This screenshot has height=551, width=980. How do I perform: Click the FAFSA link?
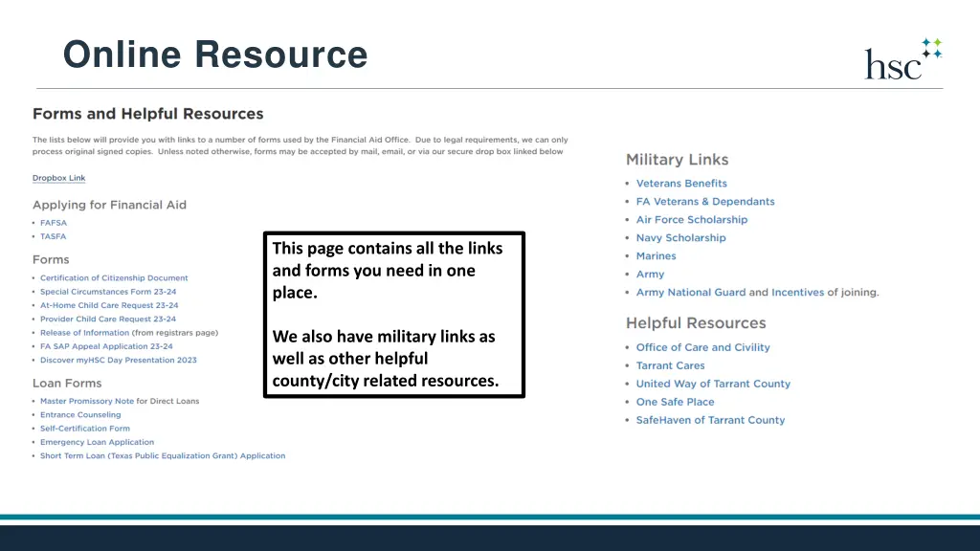click(x=54, y=222)
